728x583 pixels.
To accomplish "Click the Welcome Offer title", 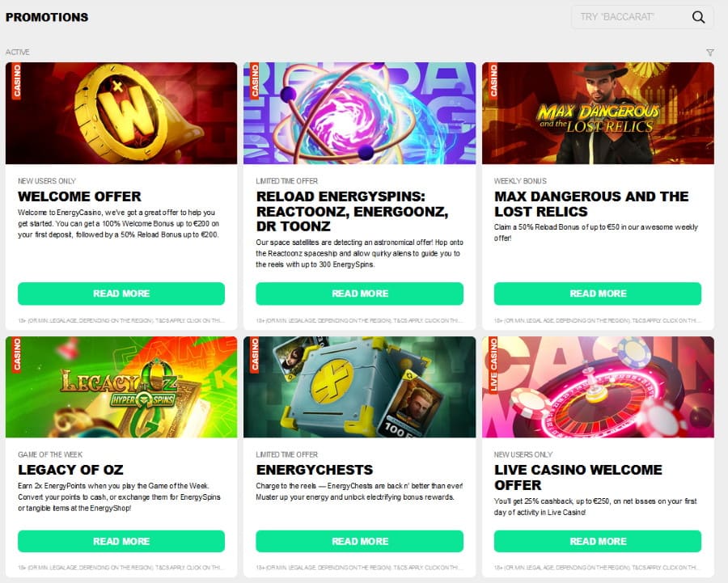I will click(79, 196).
